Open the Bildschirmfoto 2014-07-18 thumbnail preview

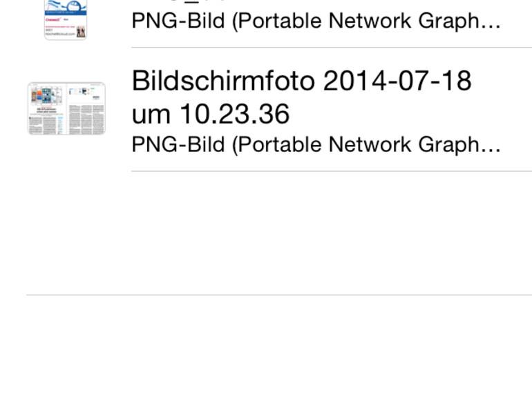pyautogui.click(x=66, y=108)
